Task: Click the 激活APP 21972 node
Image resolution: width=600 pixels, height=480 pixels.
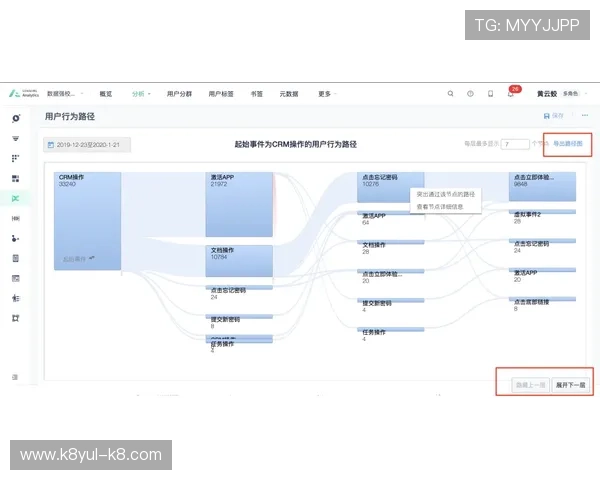Action: [239, 204]
